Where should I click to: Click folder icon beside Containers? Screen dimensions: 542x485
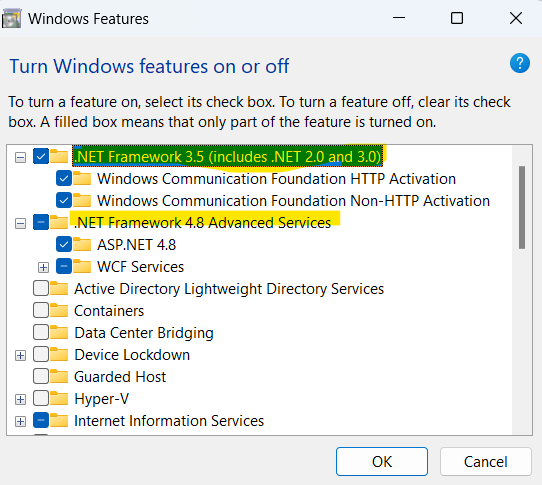[59, 310]
